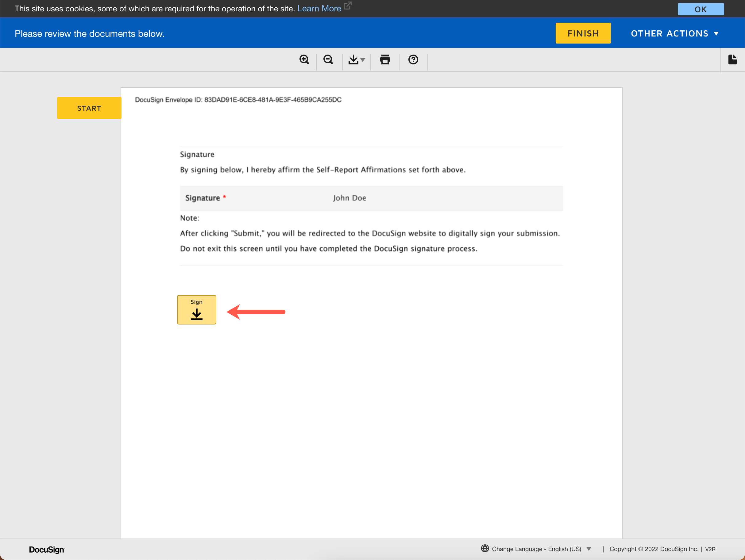Click the yellow Sign tag

point(196,310)
